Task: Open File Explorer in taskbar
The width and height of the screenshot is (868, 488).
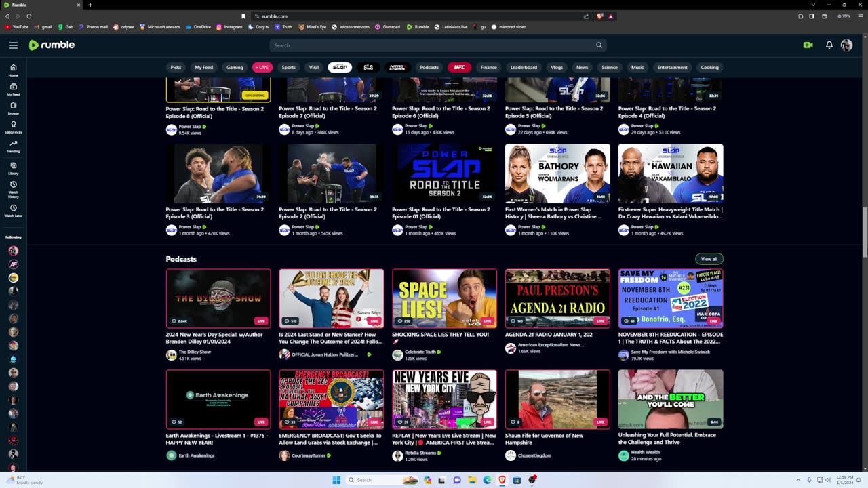Action: pos(472,480)
